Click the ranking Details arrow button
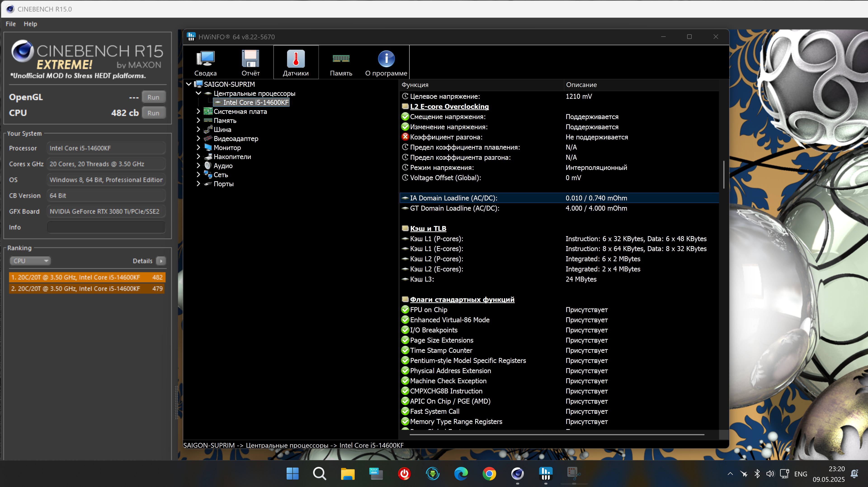The width and height of the screenshot is (868, 487). [161, 261]
